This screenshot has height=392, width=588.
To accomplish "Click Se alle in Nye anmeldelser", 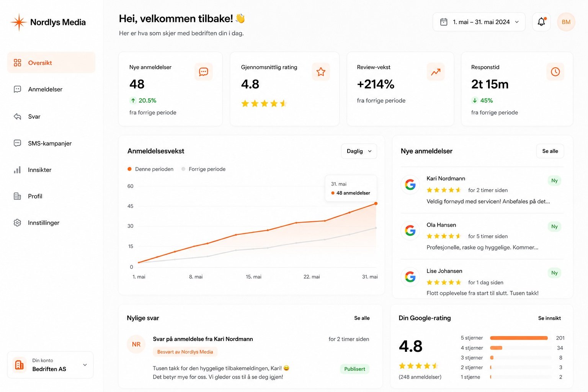I will tap(550, 151).
